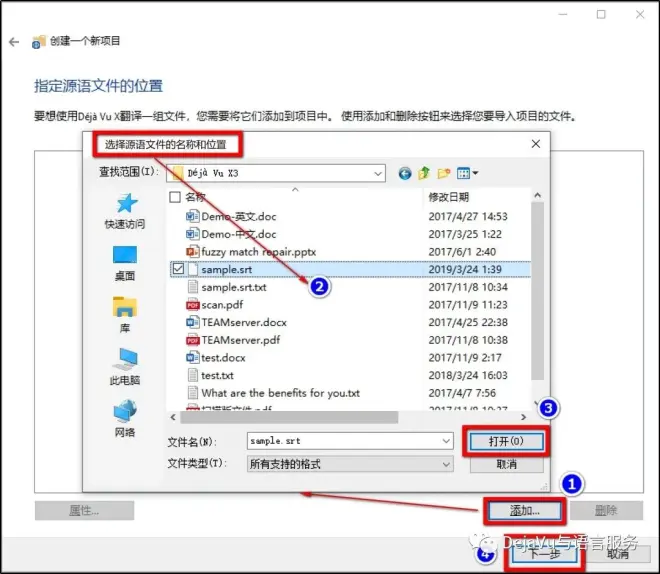Image resolution: width=660 pixels, height=574 pixels.
Task: Select the Demo-英文.doc file icon
Action: tap(192, 216)
